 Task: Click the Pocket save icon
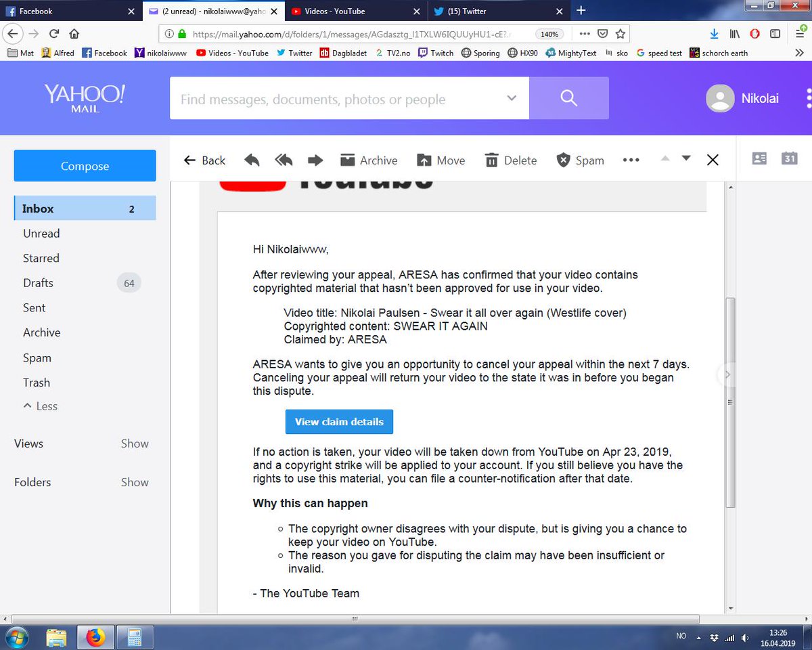click(x=603, y=34)
